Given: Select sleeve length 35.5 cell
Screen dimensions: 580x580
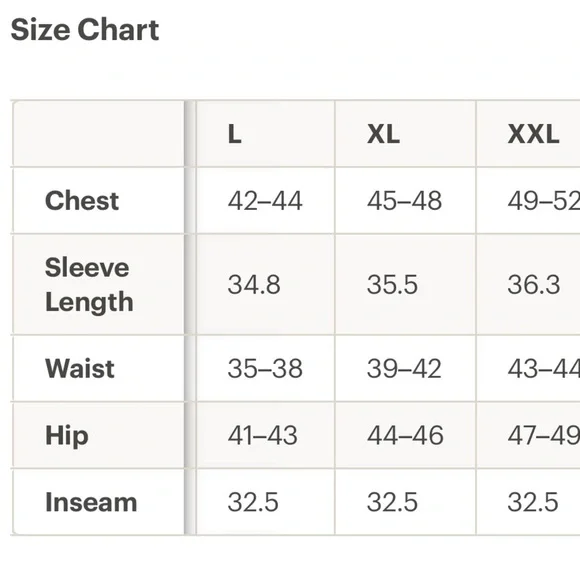Looking at the screenshot, I should [x=405, y=284].
